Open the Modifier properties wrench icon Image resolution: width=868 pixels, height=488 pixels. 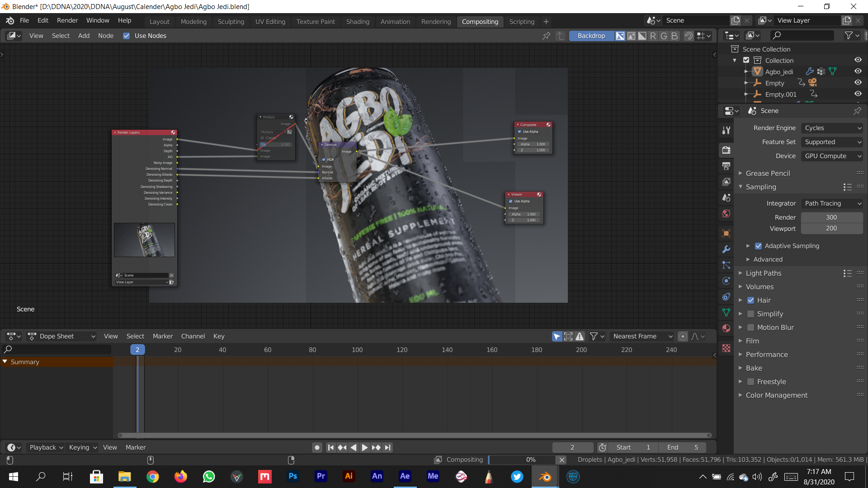(726, 249)
